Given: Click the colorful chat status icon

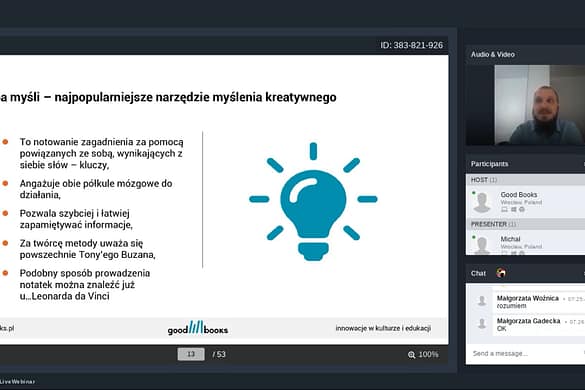Looking at the screenshot, I should click(501, 273).
